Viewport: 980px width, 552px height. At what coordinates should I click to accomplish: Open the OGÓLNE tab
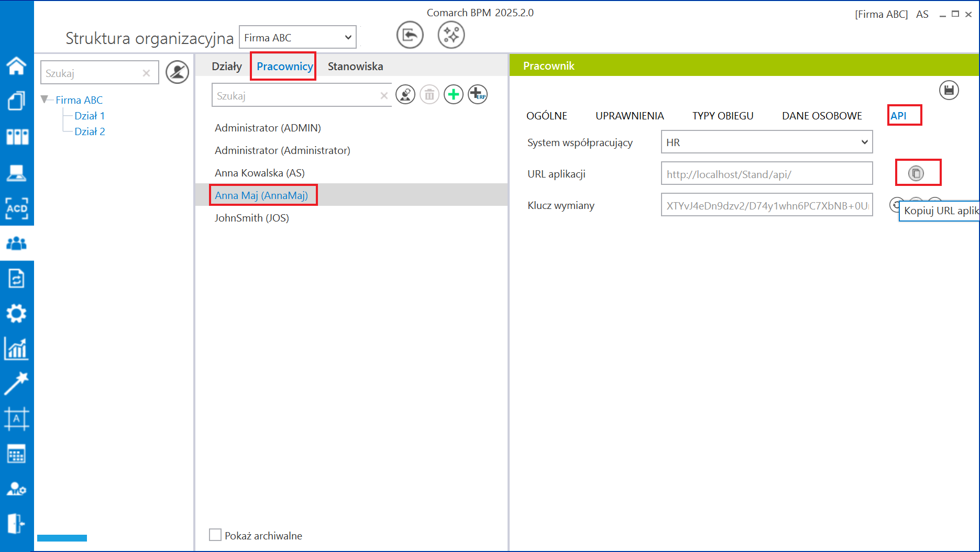(x=547, y=116)
